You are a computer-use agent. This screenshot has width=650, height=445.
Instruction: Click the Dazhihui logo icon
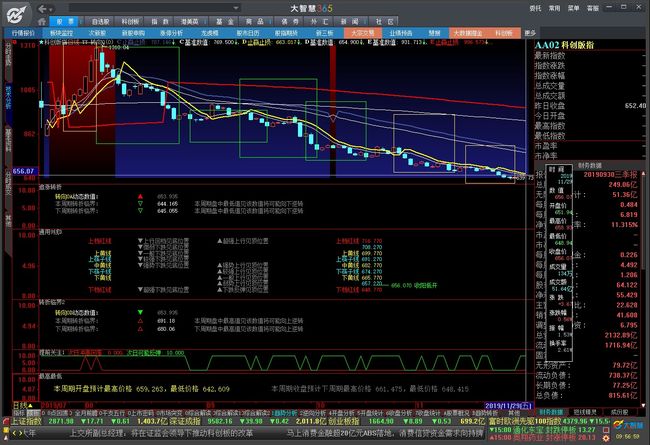point(16,14)
